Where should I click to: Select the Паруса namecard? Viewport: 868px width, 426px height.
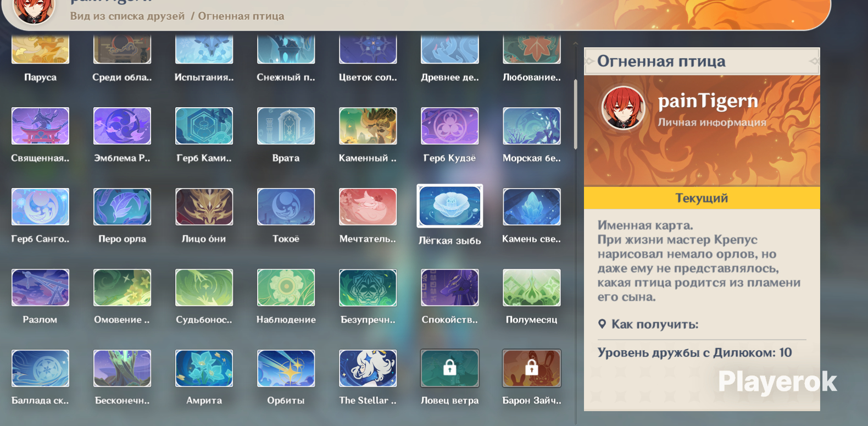(x=40, y=49)
